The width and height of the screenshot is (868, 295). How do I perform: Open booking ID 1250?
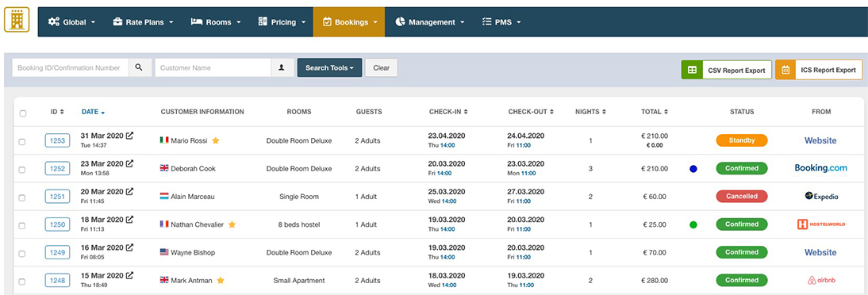[58, 224]
